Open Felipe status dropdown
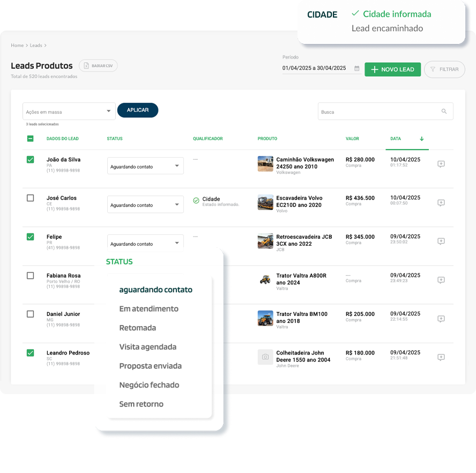 coord(145,243)
